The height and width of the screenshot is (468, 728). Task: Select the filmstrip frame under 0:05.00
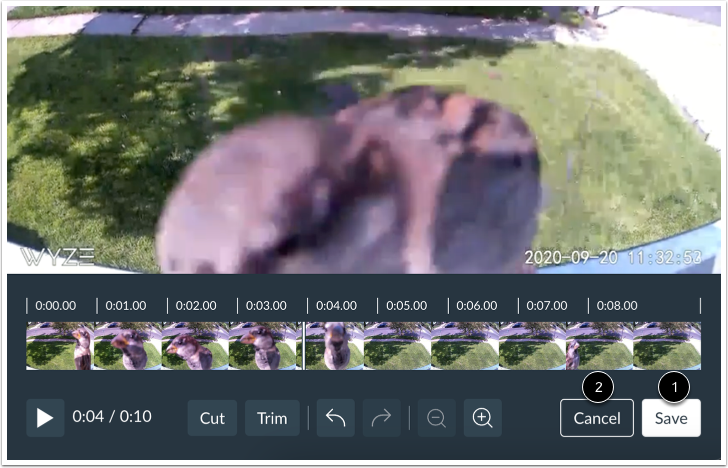[397, 346]
